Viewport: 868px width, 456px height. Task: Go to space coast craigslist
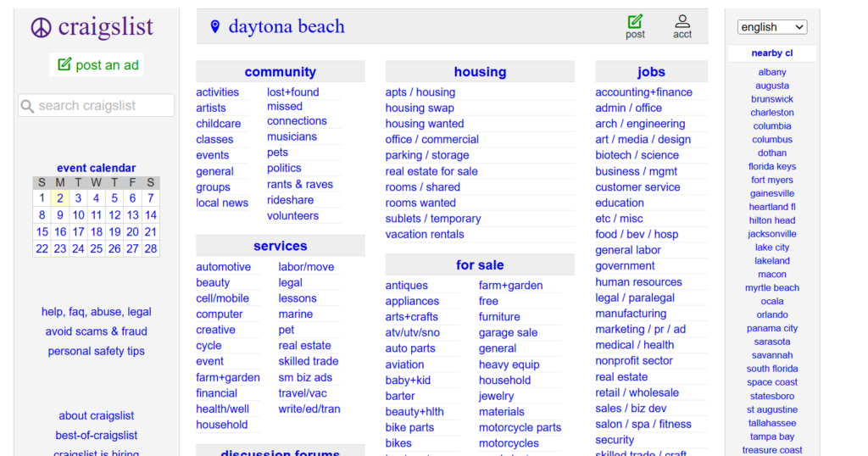(x=771, y=382)
